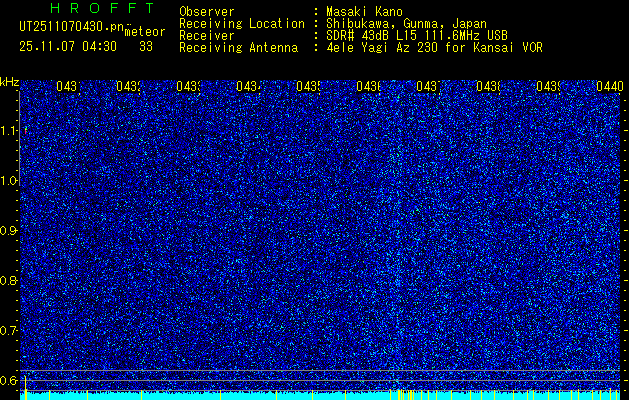Click the 0431 time marker
The width and height of the screenshot is (629, 400).
68,86
